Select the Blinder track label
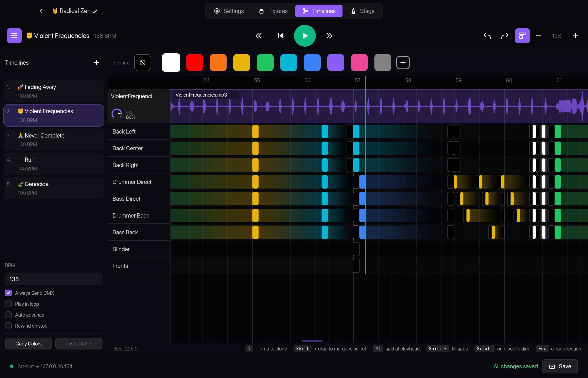588x378 pixels. [121, 249]
